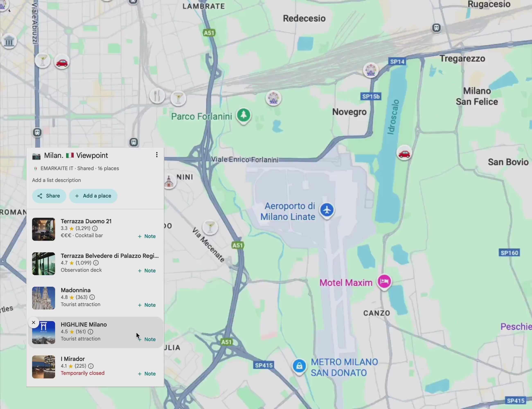Remove HIGHLINE Milano from the list
This screenshot has height=409, width=532.
click(x=33, y=322)
